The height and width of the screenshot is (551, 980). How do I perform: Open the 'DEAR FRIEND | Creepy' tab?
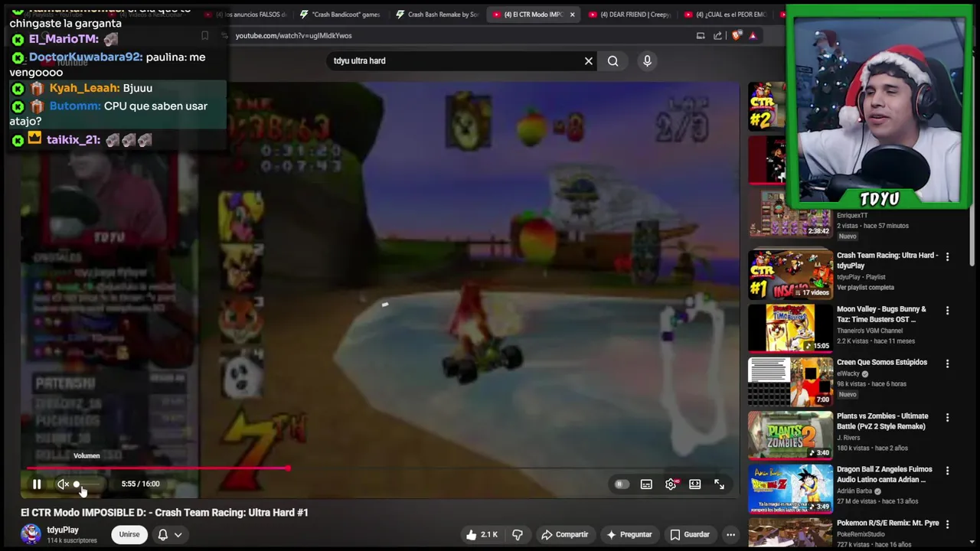pos(629,14)
